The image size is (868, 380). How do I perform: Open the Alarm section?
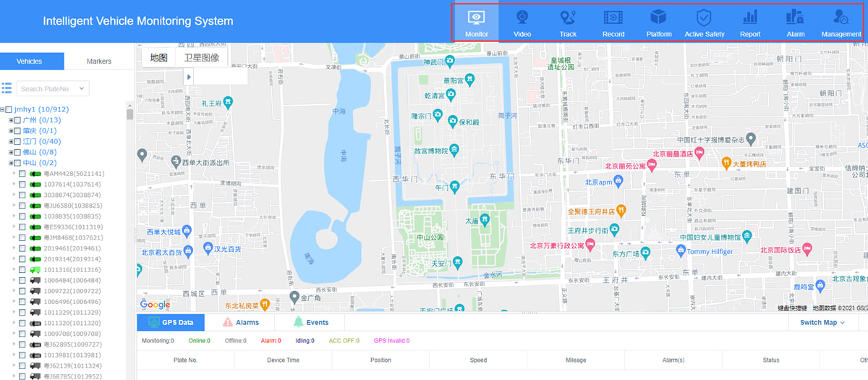[x=796, y=22]
